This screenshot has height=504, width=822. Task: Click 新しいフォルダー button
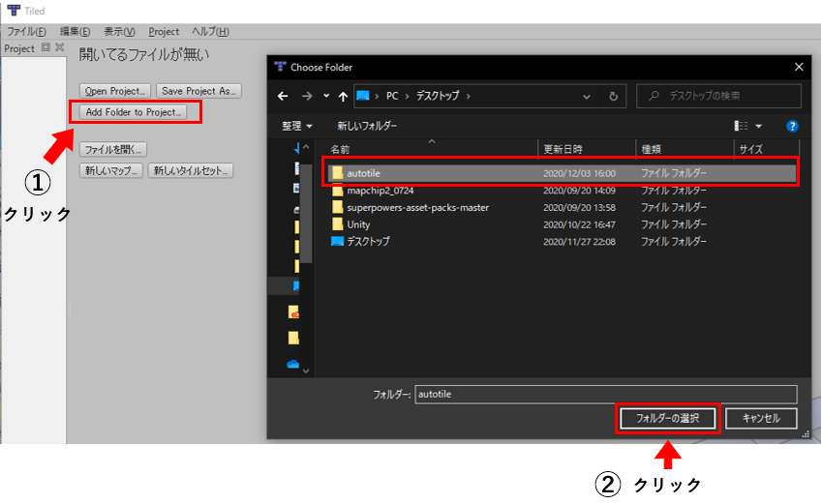(367, 126)
